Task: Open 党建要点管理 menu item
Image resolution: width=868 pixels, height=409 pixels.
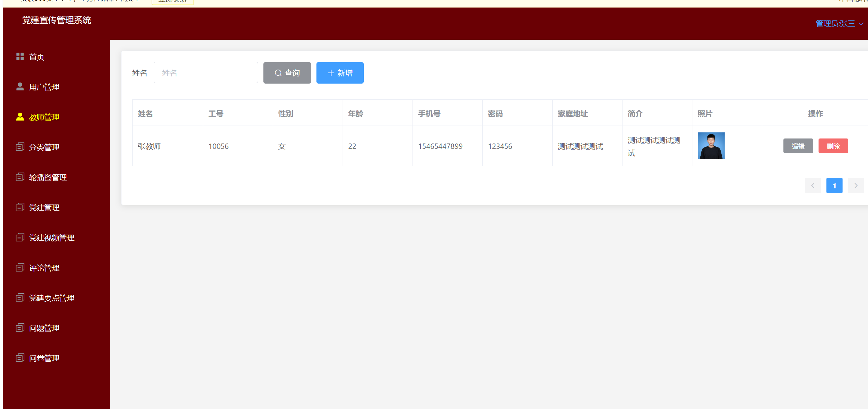Action: click(x=56, y=298)
